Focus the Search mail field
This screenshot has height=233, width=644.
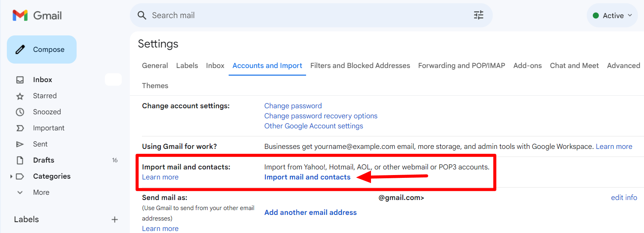coord(311,15)
